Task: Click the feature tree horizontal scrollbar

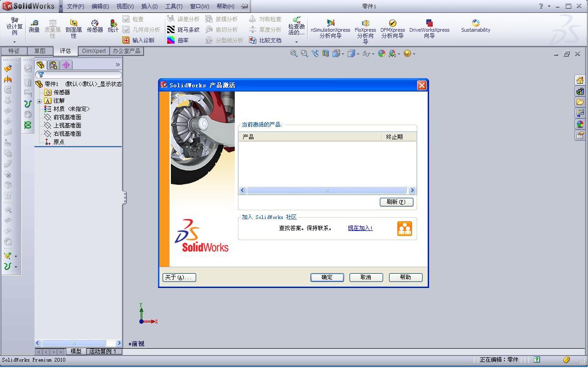Action: click(x=78, y=343)
